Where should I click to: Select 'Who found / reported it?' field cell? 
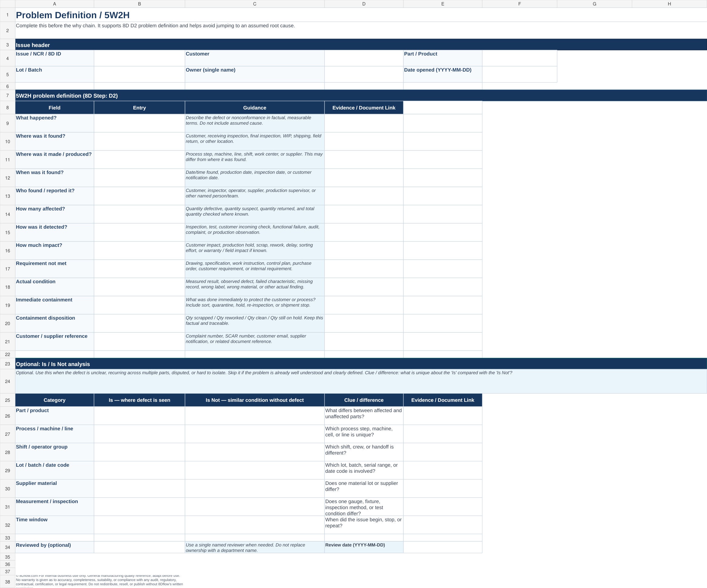(x=55, y=196)
